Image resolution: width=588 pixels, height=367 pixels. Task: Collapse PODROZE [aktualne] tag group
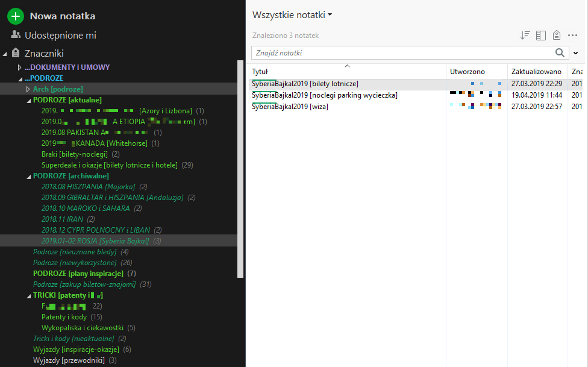(x=29, y=101)
